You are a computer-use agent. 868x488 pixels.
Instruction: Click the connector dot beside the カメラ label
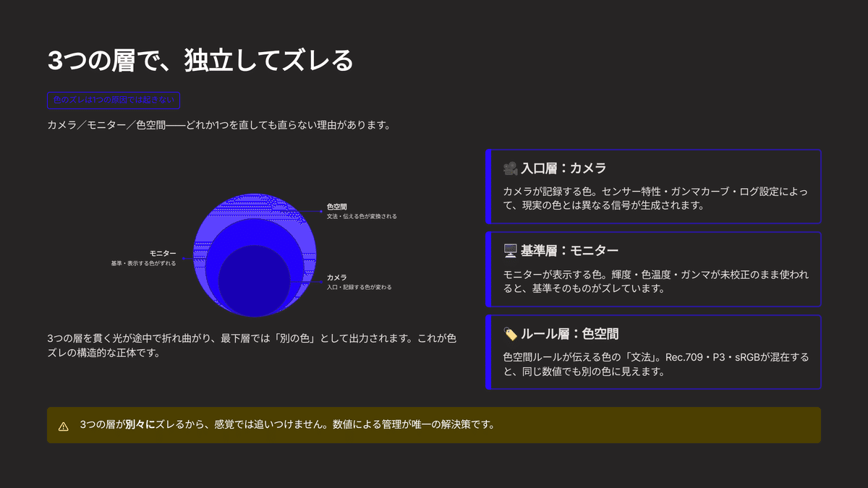(x=321, y=281)
